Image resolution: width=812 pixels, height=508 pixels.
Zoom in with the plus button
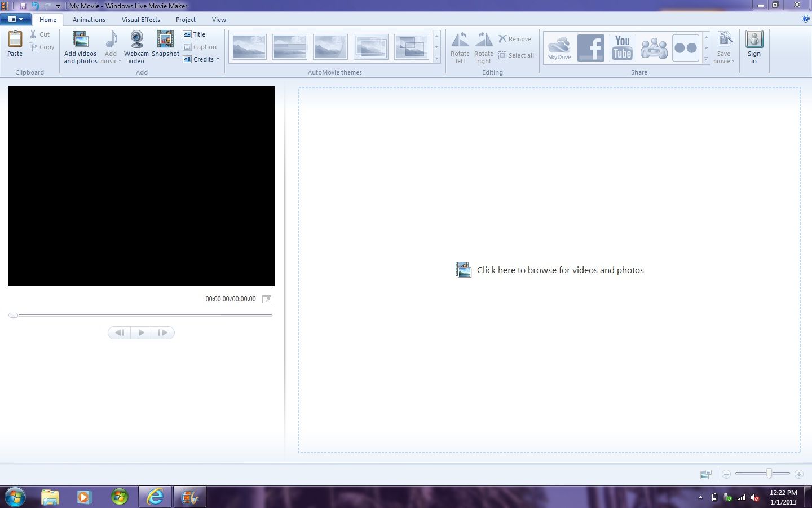[798, 474]
